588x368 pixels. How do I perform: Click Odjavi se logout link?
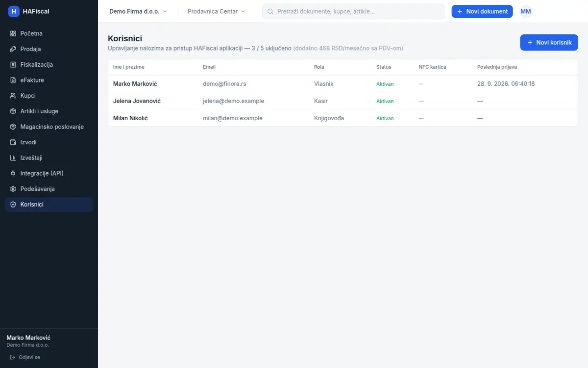(25, 357)
